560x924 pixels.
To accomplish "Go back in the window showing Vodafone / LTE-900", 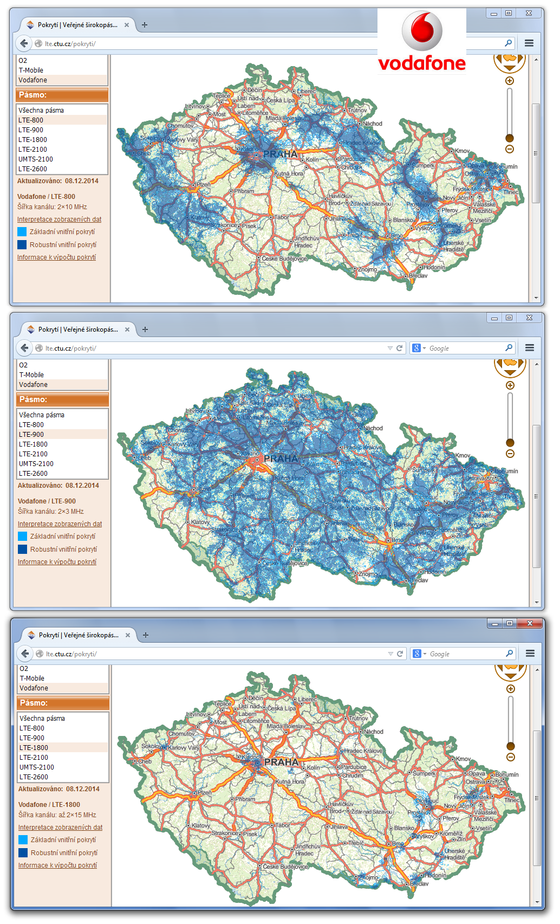I will (24, 348).
